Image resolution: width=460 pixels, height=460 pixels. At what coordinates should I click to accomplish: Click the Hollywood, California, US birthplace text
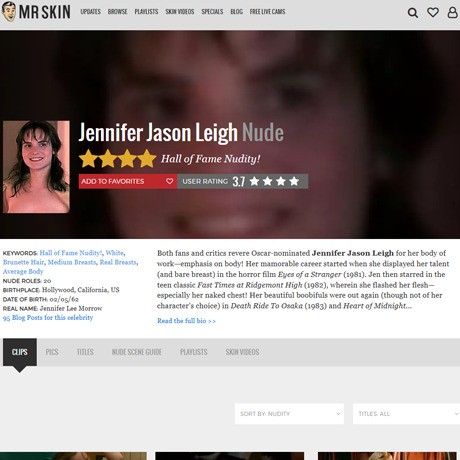pos(80,290)
